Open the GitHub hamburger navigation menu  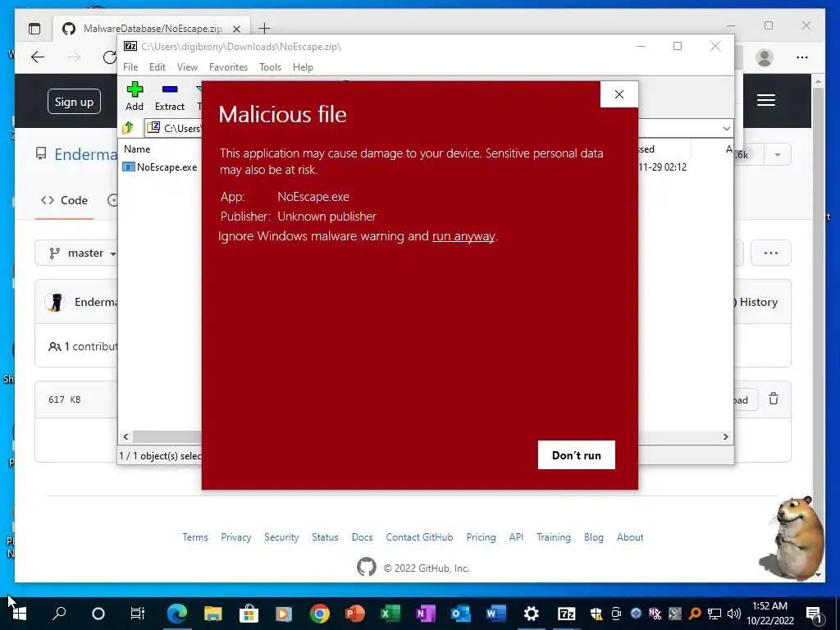766,100
